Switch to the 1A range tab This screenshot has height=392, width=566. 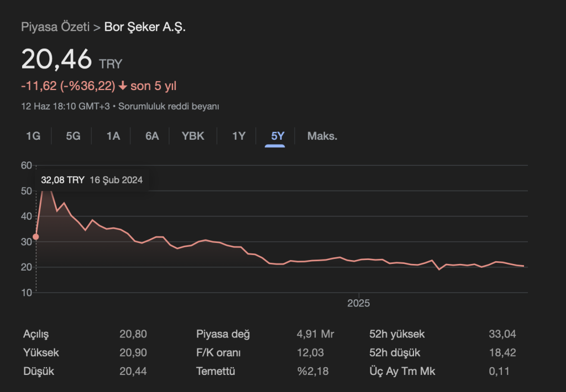pos(113,136)
